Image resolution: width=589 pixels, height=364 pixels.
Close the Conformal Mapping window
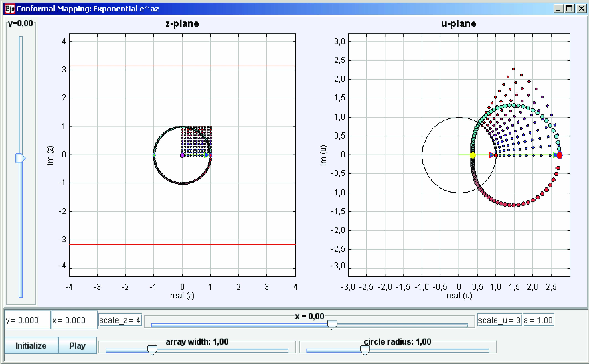[582, 9]
